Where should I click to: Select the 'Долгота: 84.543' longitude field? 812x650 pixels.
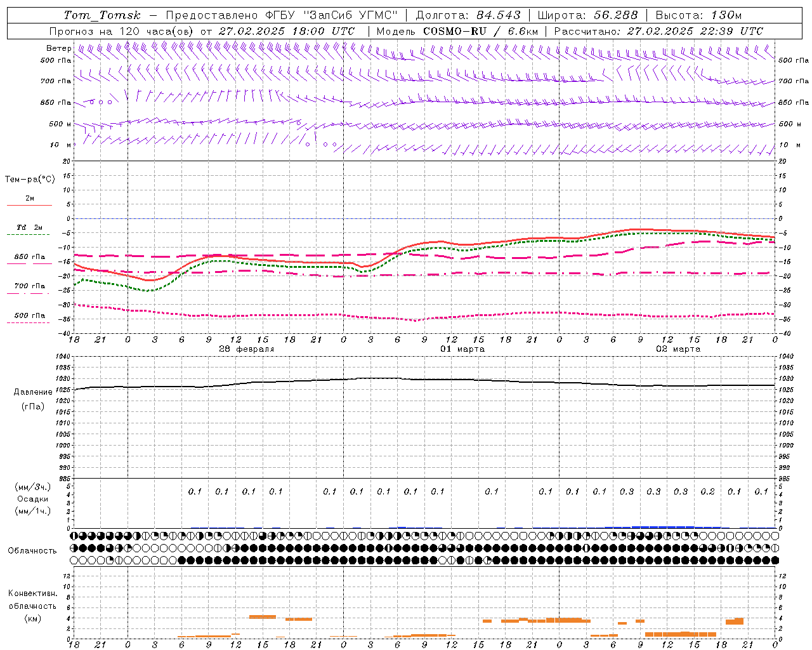click(468, 15)
